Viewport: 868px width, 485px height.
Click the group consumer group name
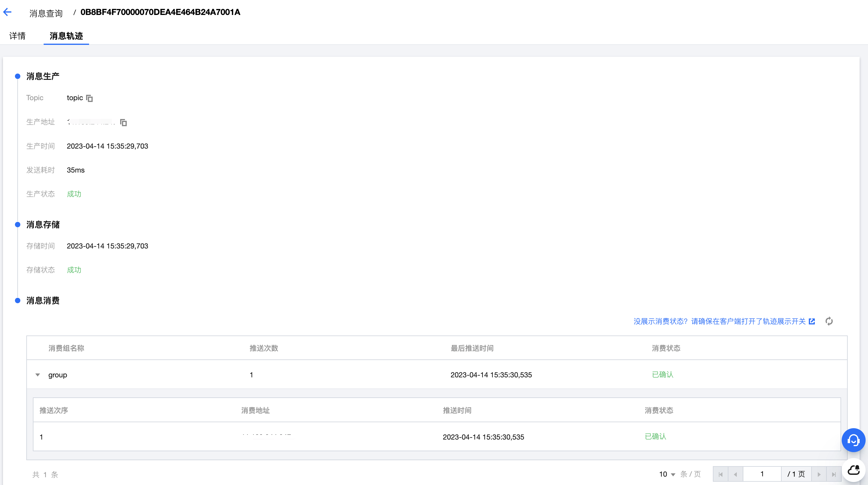58,375
